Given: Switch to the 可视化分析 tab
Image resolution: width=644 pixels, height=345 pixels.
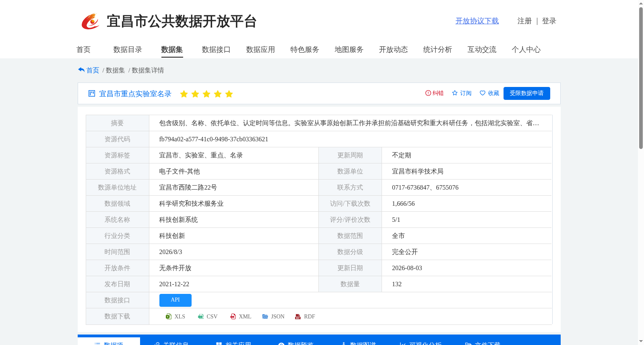Looking at the screenshot, I should 421,342.
